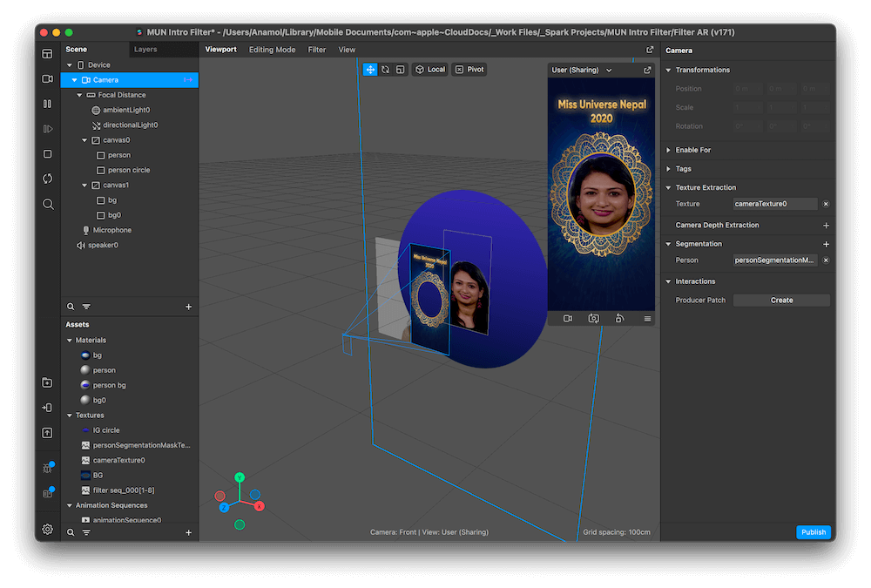
Task: Open the workspace layout icon at top left
Action: click(x=47, y=54)
